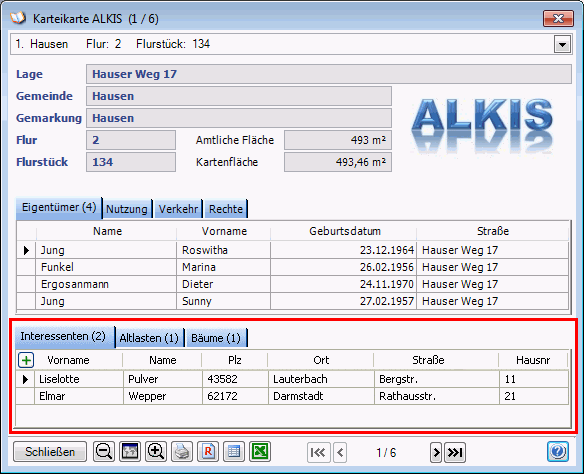Image resolution: width=584 pixels, height=474 pixels.
Task: Open the Altlasten (1) tab
Action: [149, 338]
